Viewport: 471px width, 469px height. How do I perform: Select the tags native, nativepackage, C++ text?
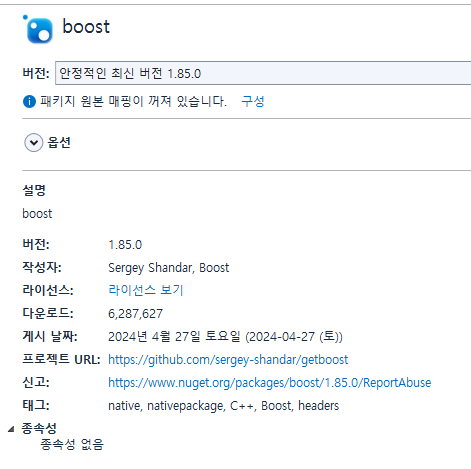(223, 406)
